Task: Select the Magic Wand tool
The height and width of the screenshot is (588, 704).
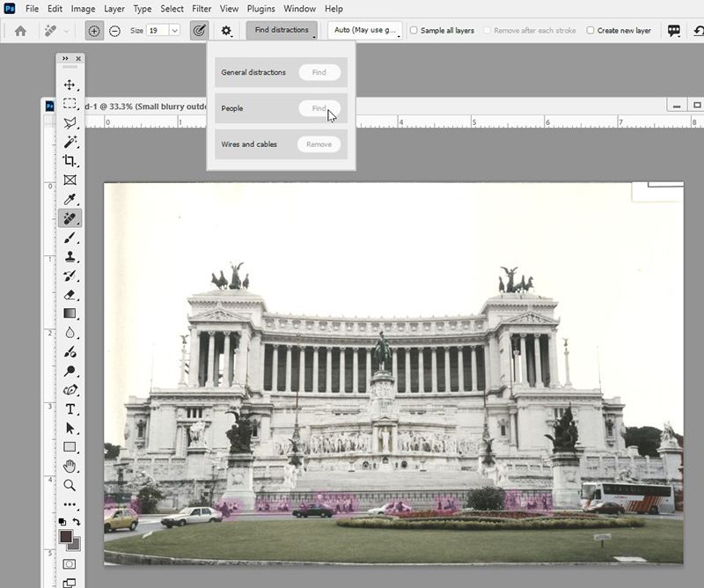Action: (70, 142)
